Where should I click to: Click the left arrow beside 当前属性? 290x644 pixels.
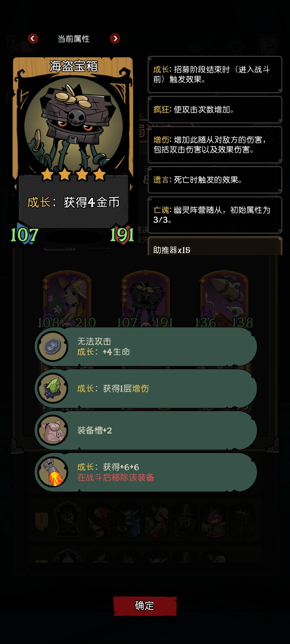(x=33, y=39)
